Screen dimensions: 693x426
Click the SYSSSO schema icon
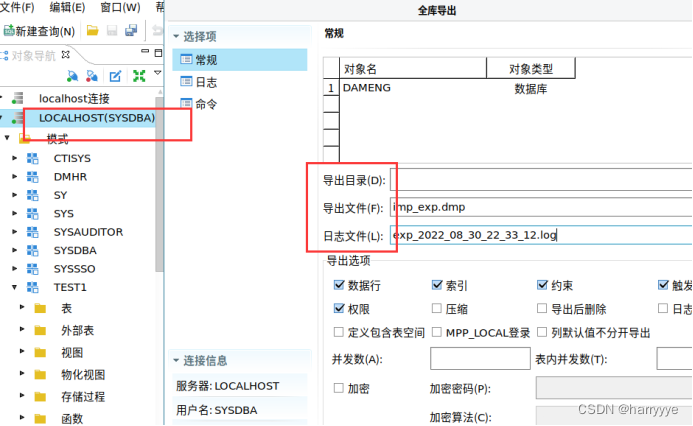pos(33,269)
